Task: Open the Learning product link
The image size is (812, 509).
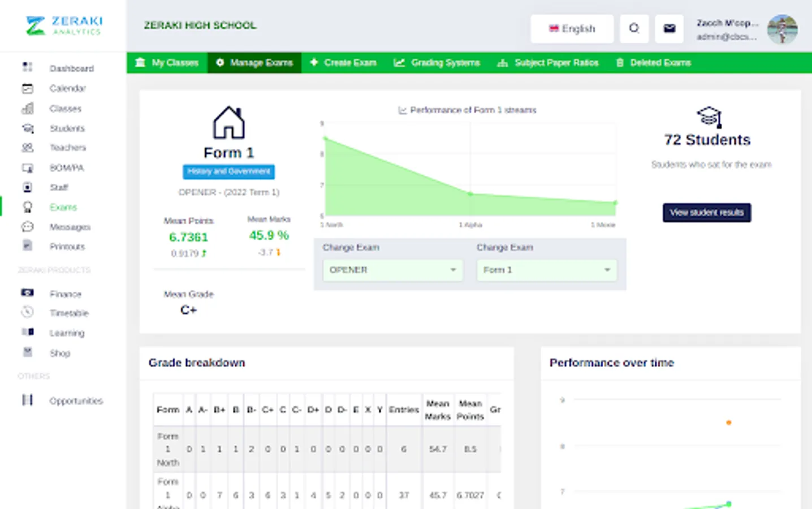Action: click(67, 333)
